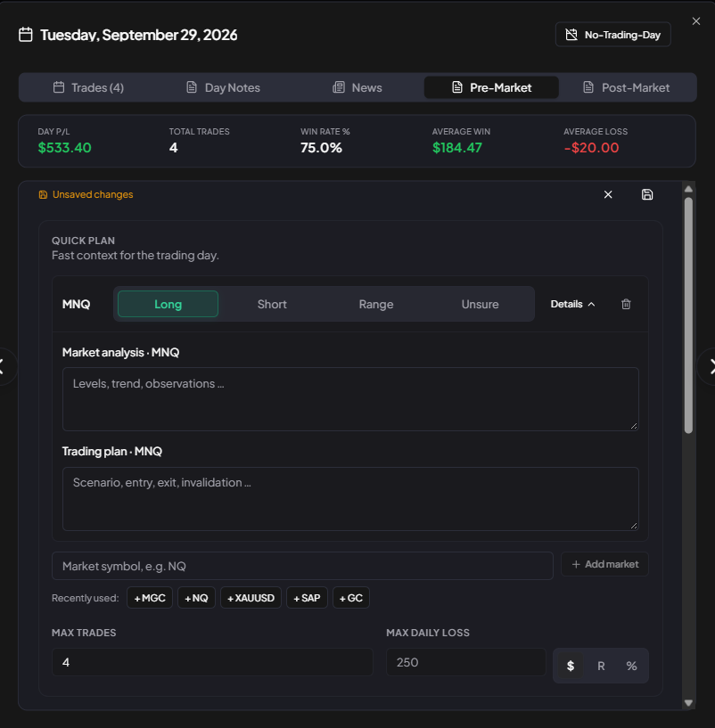This screenshot has height=728, width=715.
Task: Add recently used market XAUUSD
Action: click(x=251, y=598)
